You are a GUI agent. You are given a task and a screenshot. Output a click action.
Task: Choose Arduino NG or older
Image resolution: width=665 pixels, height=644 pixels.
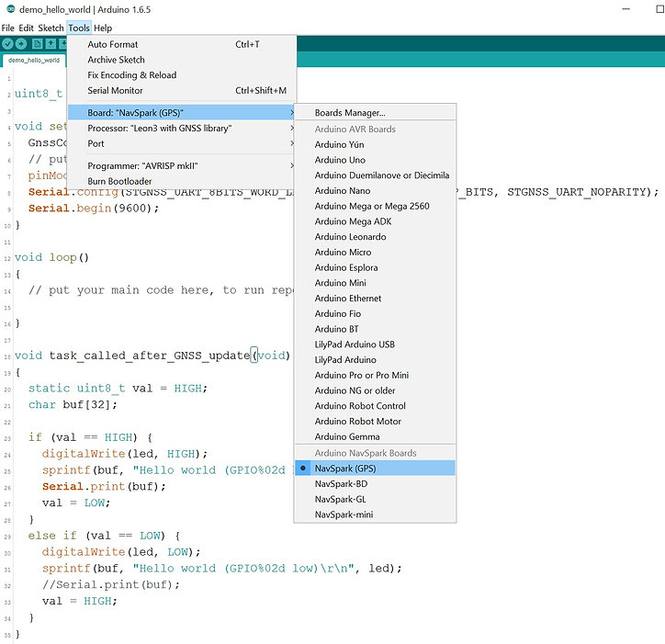375,390
